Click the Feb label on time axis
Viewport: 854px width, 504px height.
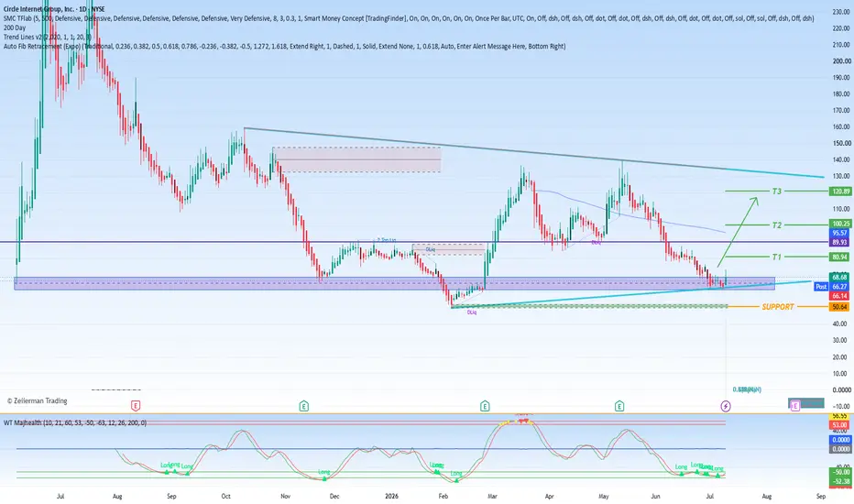coord(443,497)
